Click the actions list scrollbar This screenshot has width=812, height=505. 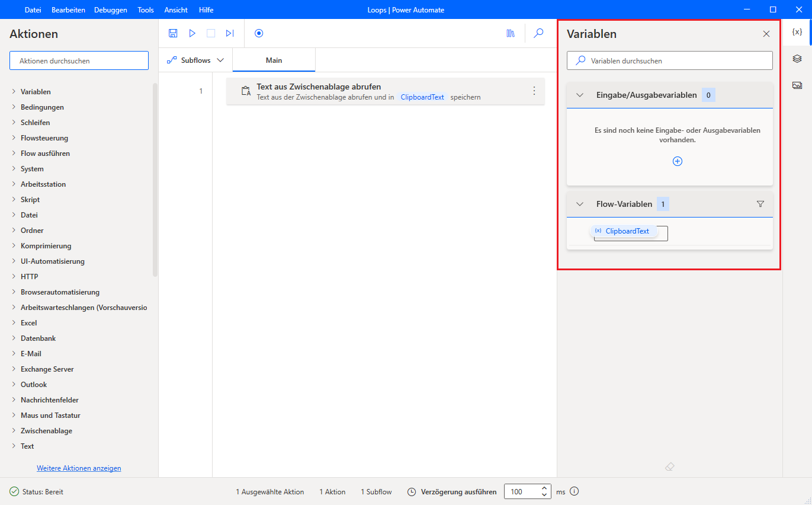click(x=155, y=180)
